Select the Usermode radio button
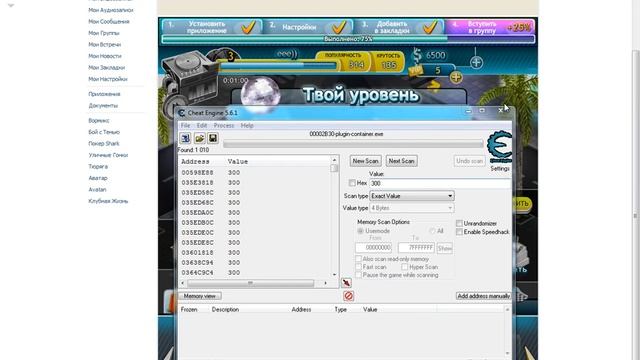This screenshot has height=360, width=640. point(360,231)
